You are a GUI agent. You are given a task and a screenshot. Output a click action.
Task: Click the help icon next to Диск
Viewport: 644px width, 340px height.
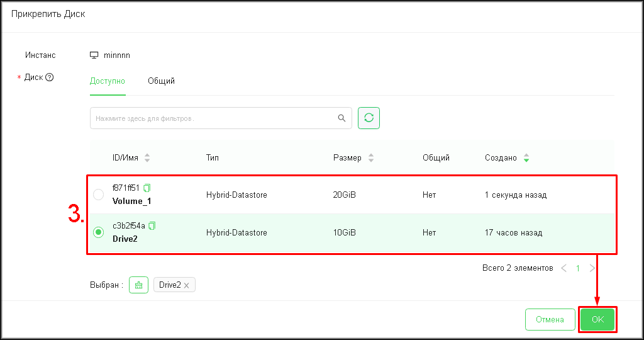[50, 77]
